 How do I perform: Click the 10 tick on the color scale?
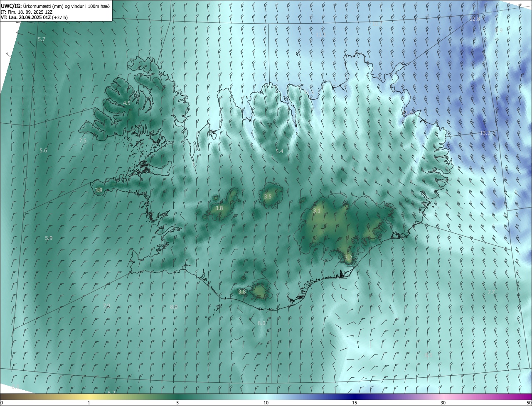coord(266,403)
